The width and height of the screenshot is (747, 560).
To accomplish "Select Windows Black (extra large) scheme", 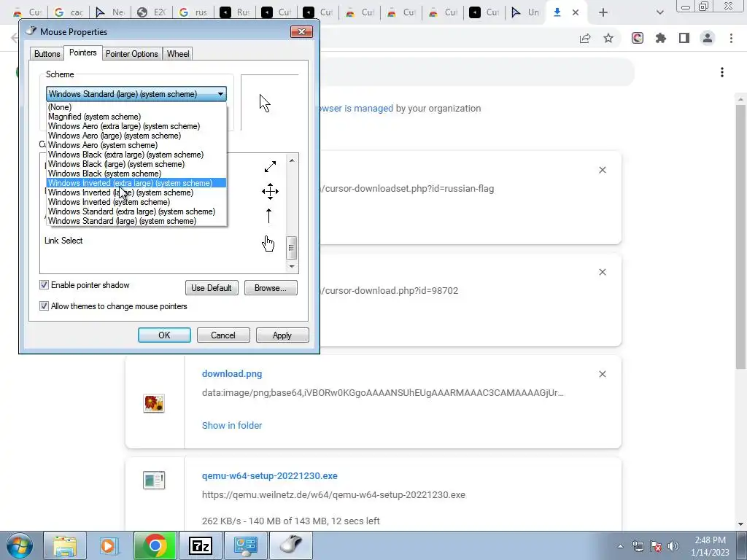I will tap(136, 155).
